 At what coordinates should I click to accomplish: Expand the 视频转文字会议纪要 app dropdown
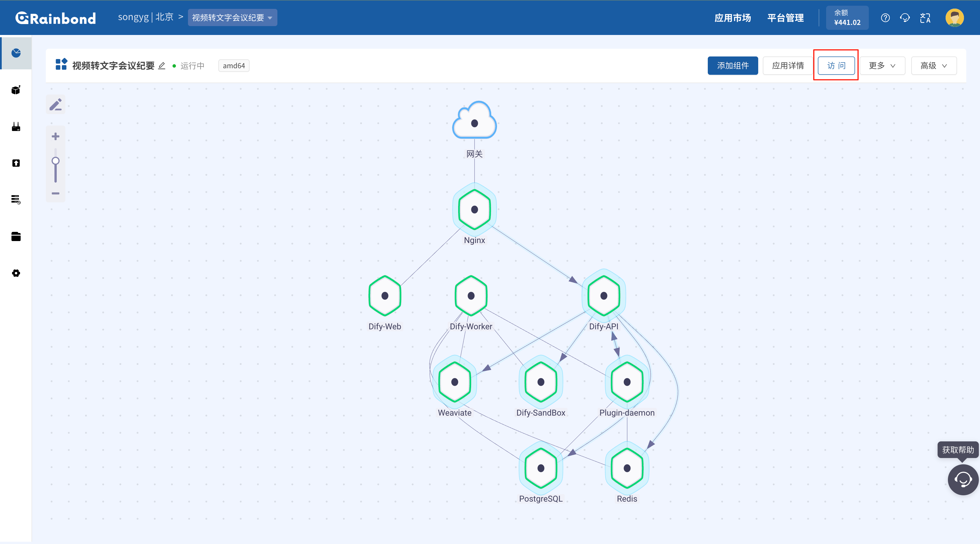coord(232,17)
